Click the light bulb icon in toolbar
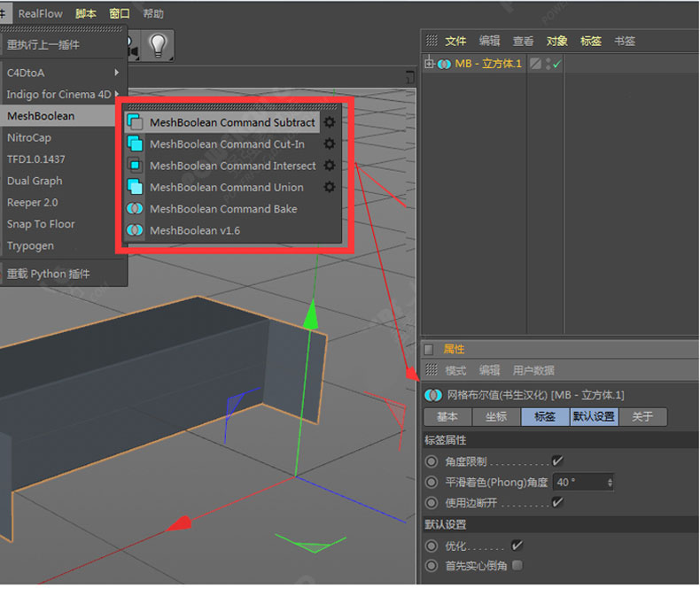Screen dimensions: 700x596 (x=158, y=45)
